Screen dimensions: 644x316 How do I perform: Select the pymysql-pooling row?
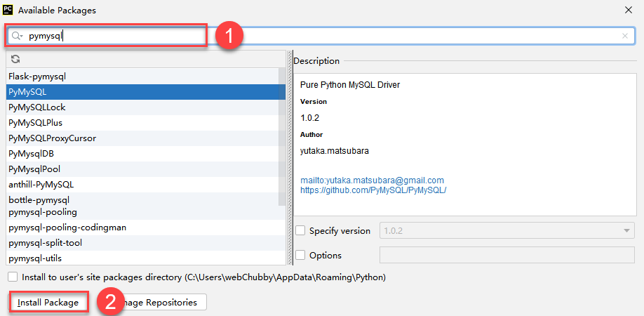(146, 213)
